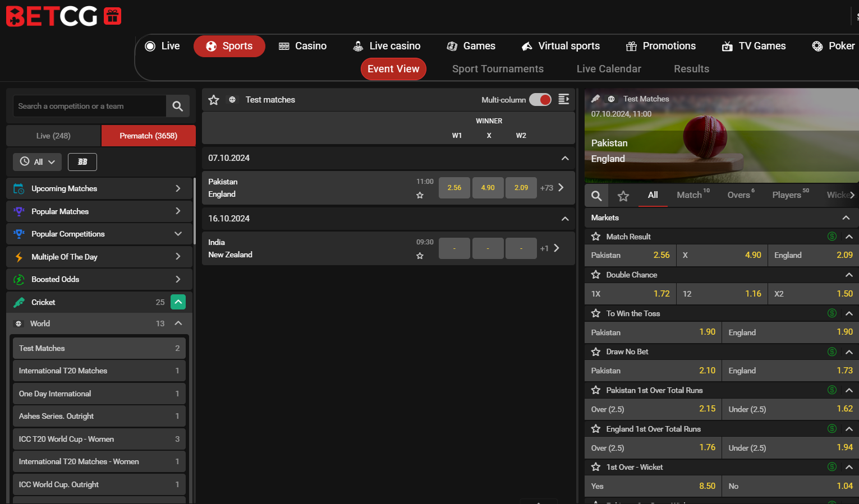Select the Live (248) tab
Screen dimensions: 859x504
(x=53, y=136)
